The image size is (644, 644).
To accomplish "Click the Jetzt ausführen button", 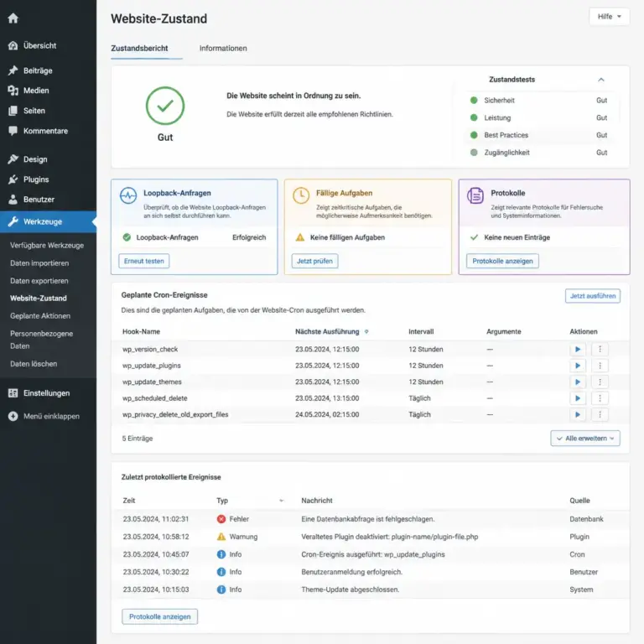I will click(593, 296).
